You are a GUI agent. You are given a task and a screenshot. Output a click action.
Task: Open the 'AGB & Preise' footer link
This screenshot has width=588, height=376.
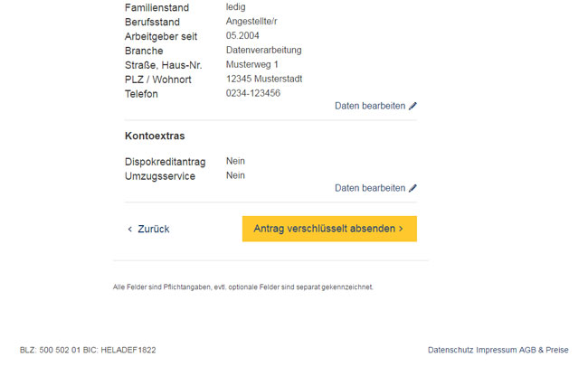(544, 350)
